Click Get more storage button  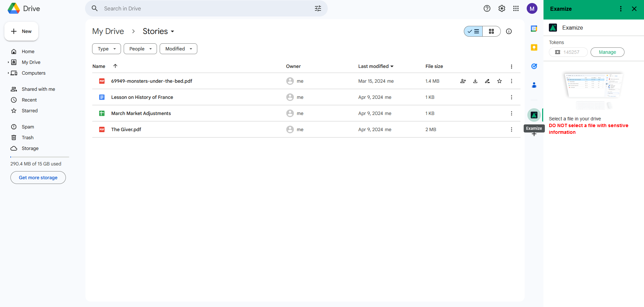(38, 178)
